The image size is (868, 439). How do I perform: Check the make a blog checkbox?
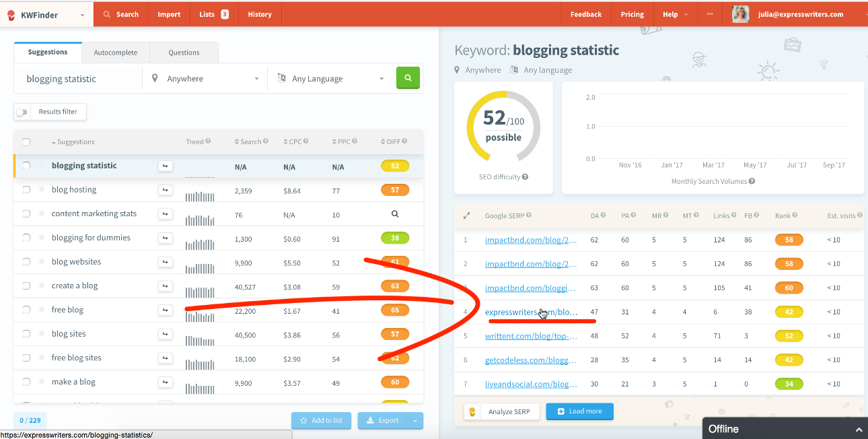pyautogui.click(x=26, y=382)
